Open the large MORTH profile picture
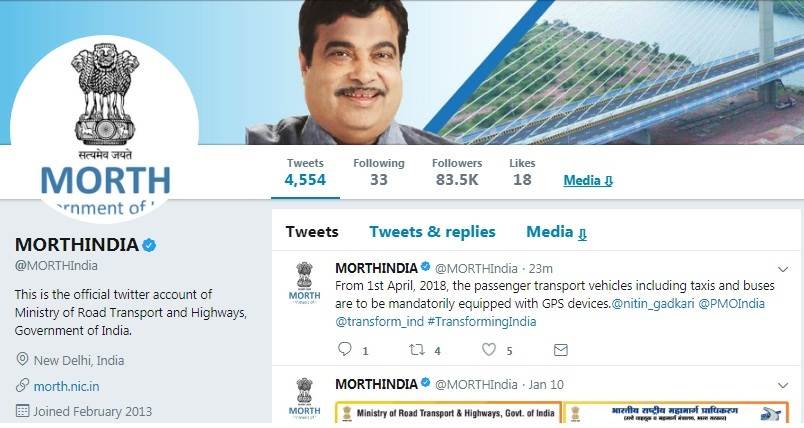This screenshot has width=804, height=428. pyautogui.click(x=105, y=128)
